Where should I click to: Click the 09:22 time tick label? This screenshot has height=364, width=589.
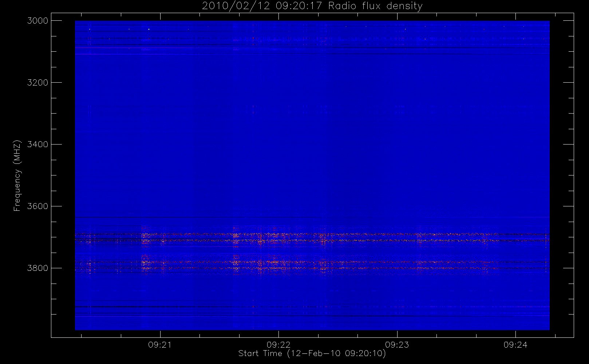278,345
